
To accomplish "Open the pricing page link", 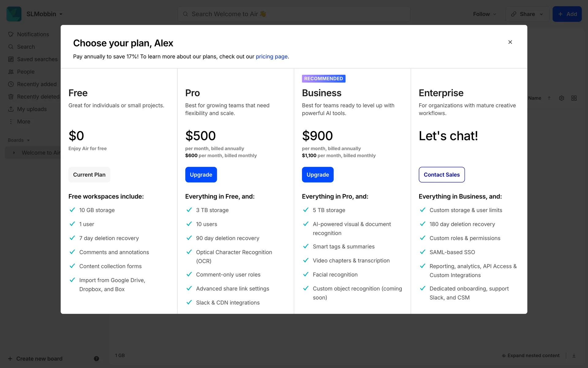I will 271,57.
